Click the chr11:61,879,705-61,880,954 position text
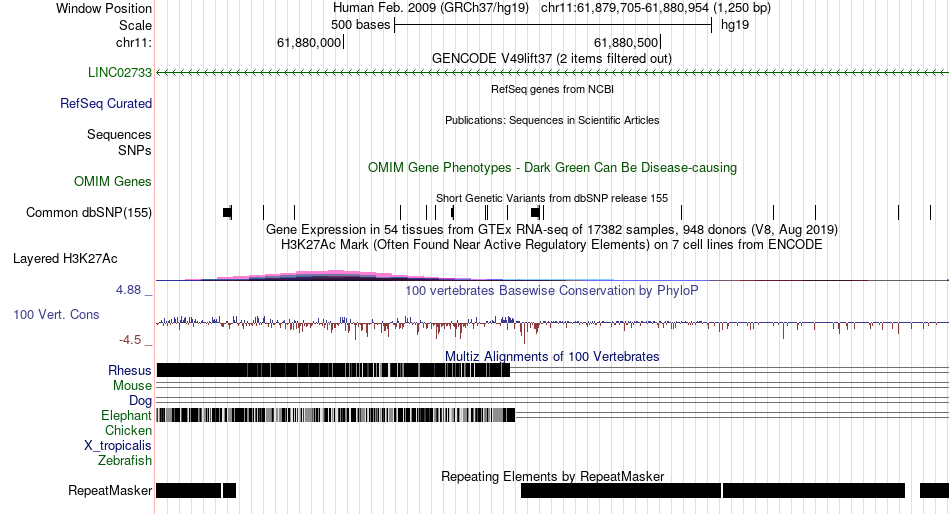This screenshot has height=514, width=950. click(x=656, y=8)
